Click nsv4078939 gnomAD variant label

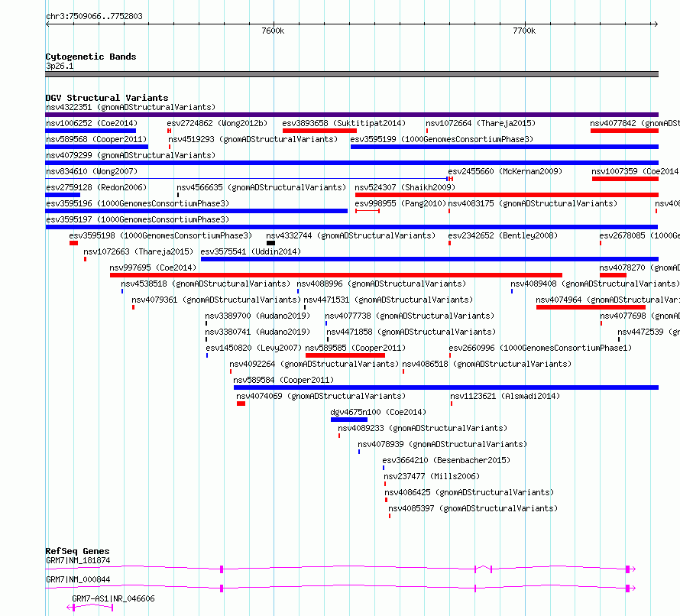point(442,444)
